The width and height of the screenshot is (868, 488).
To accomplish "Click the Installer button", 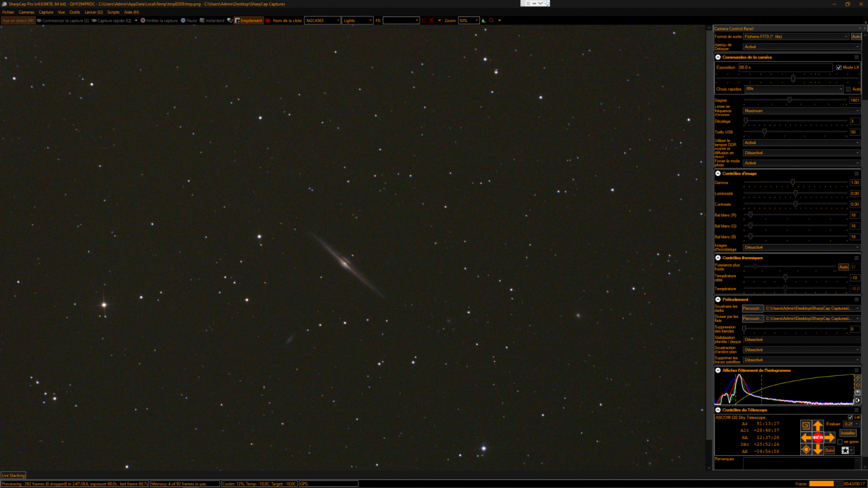I will pos(848,433).
